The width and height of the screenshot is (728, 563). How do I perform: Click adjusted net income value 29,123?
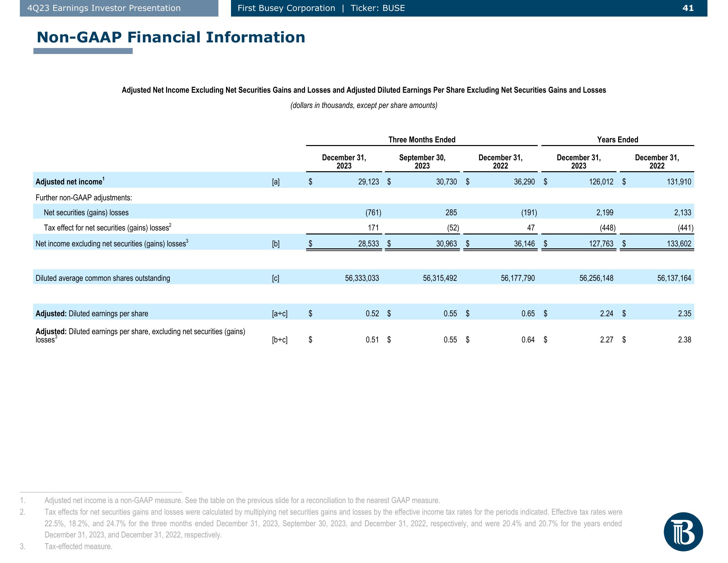(369, 182)
